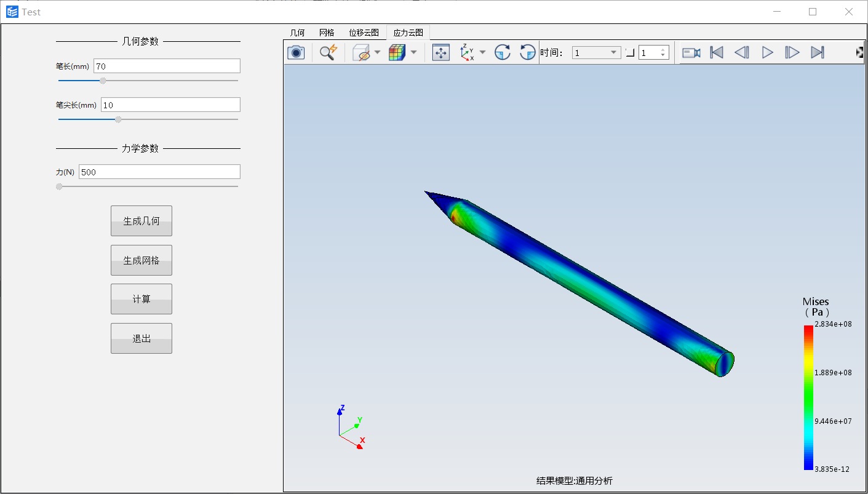Expand dropdown arrow next to colored cube
This screenshot has width=868, height=494.
(x=413, y=53)
